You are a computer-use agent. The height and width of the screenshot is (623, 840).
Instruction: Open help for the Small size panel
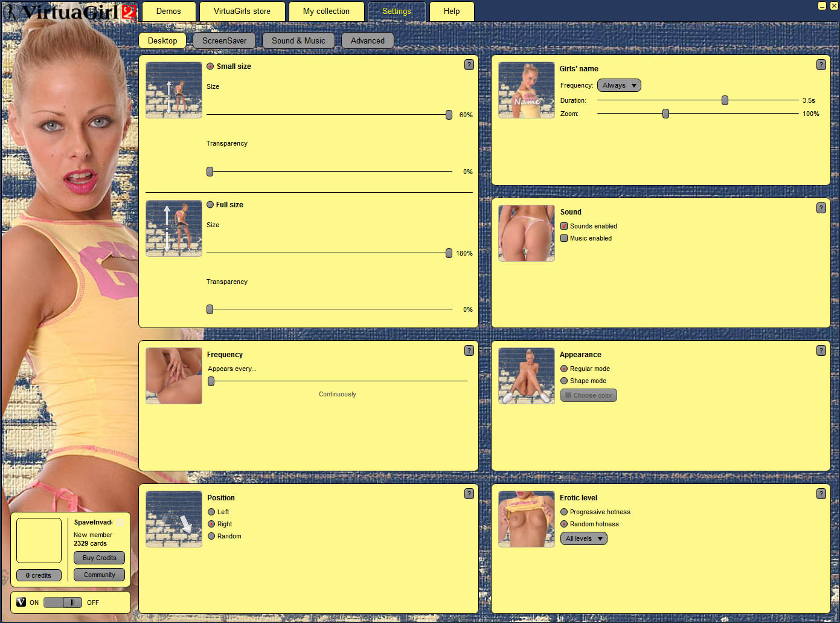[469, 65]
